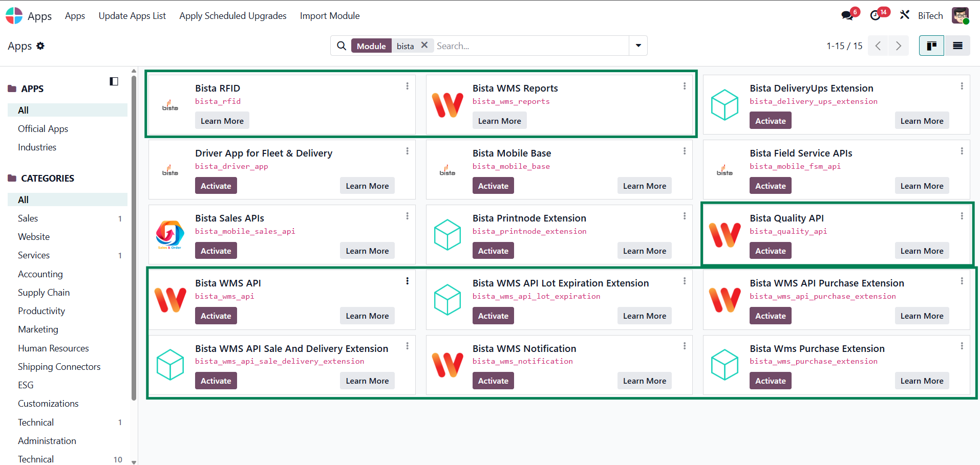This screenshot has height=465, width=980.
Task: Select All under APPS section
Action: pos(68,110)
